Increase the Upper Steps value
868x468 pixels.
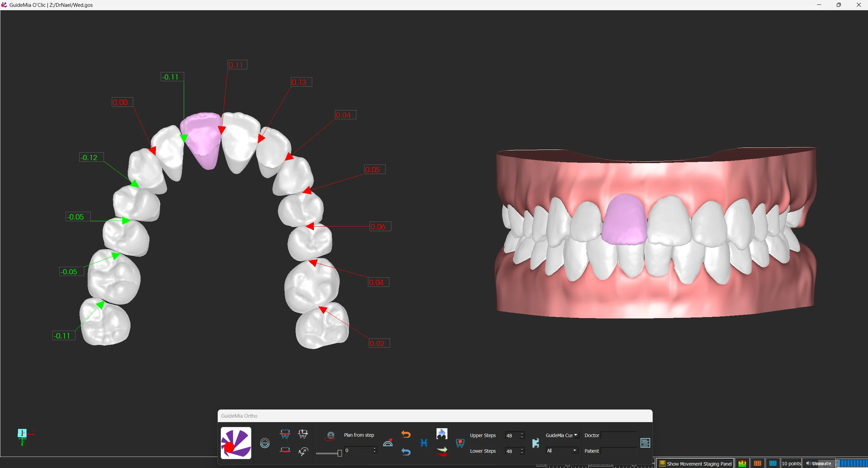click(x=522, y=434)
